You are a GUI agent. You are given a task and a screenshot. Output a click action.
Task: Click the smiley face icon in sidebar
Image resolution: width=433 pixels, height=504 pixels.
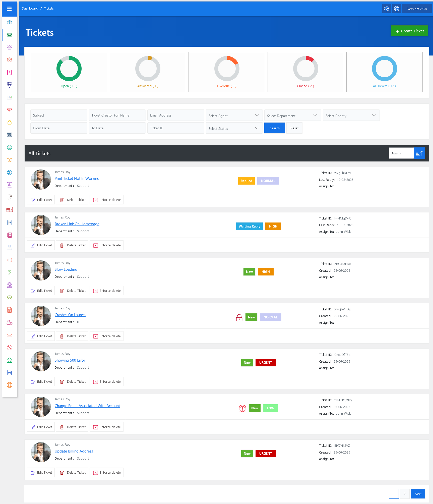coord(10,147)
